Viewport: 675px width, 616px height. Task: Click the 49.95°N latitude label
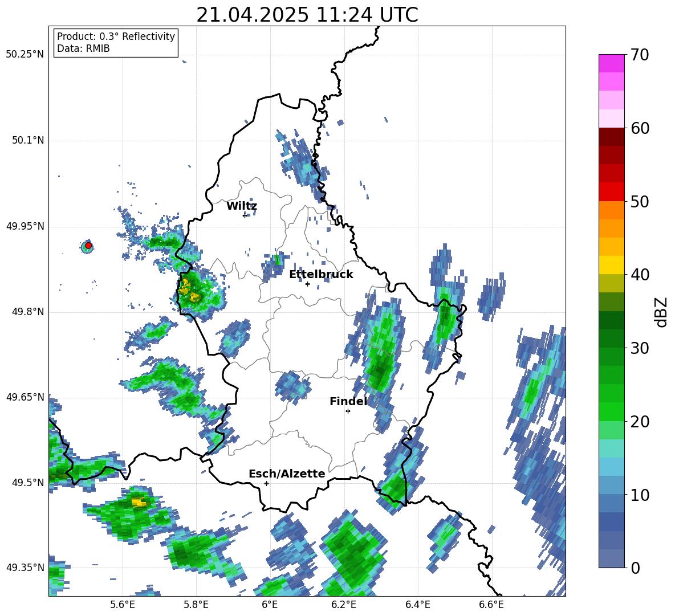tap(25, 226)
